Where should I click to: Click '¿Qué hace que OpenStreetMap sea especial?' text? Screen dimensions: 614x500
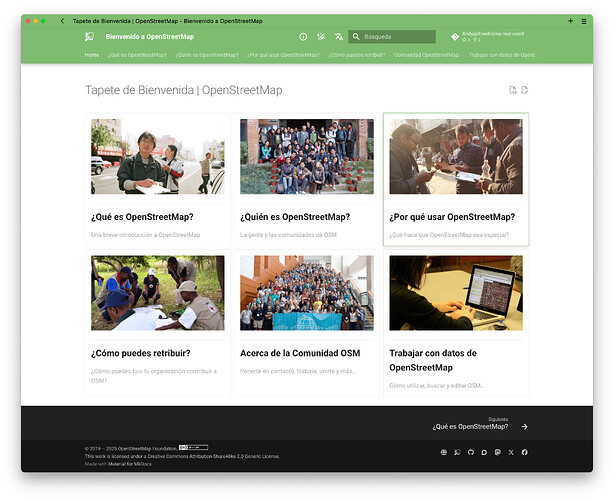[x=449, y=235]
